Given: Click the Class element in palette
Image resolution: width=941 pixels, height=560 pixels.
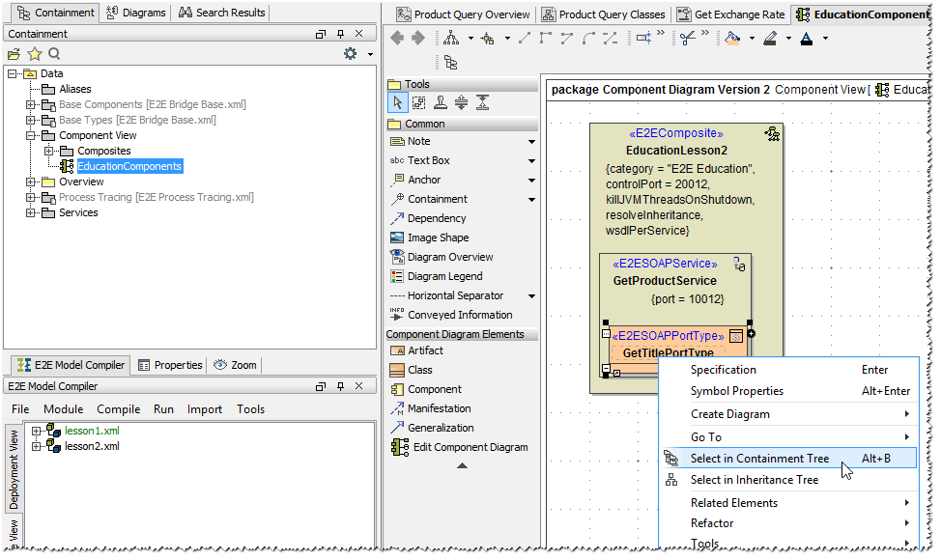Looking at the screenshot, I should [419, 370].
